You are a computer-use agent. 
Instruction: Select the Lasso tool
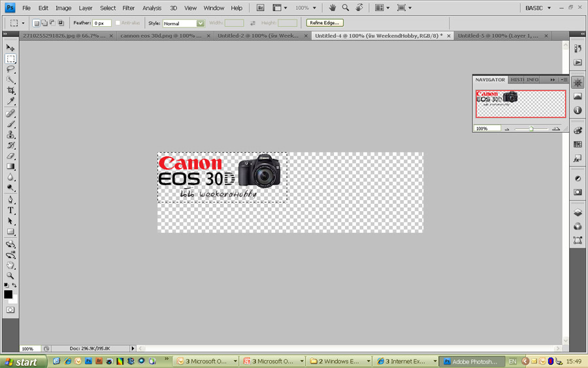click(10, 69)
